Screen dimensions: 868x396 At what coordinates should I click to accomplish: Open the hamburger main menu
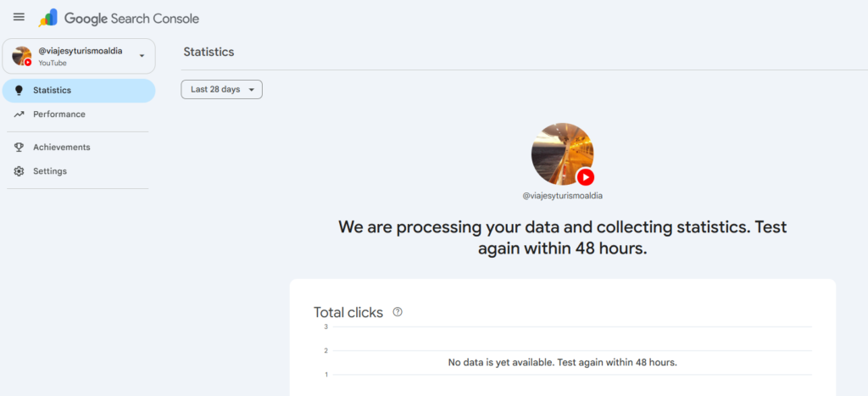point(19,17)
